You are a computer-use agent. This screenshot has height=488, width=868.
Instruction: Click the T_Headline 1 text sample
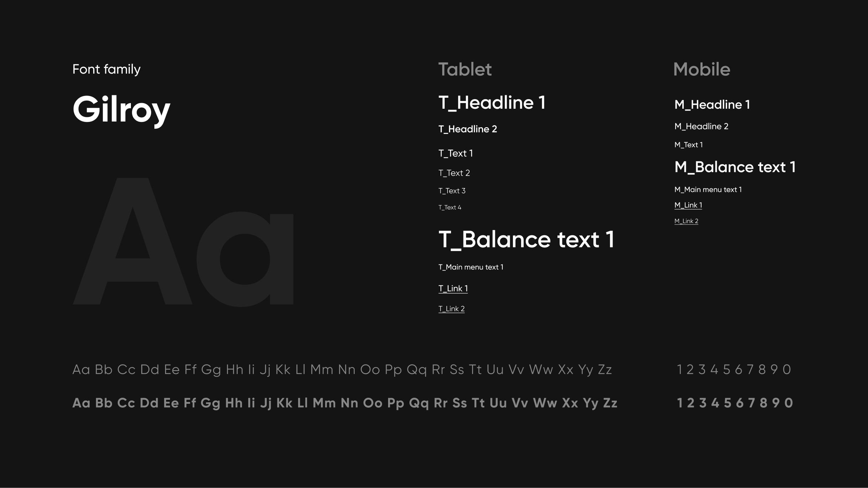tap(492, 103)
